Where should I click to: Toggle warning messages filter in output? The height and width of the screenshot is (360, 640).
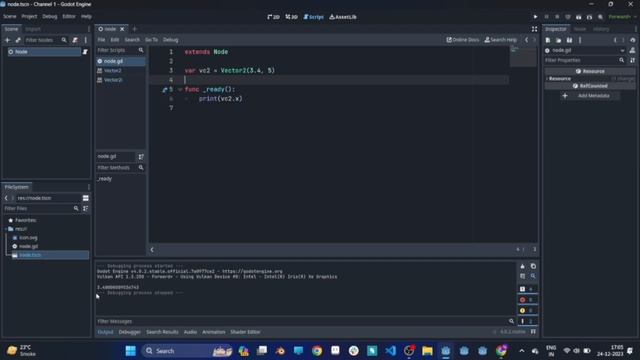click(x=527, y=311)
